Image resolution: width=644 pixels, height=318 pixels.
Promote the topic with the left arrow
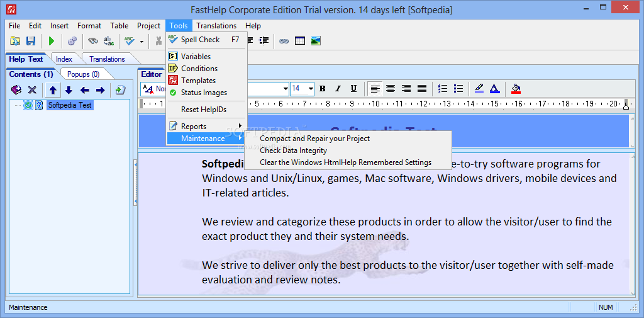(x=85, y=90)
